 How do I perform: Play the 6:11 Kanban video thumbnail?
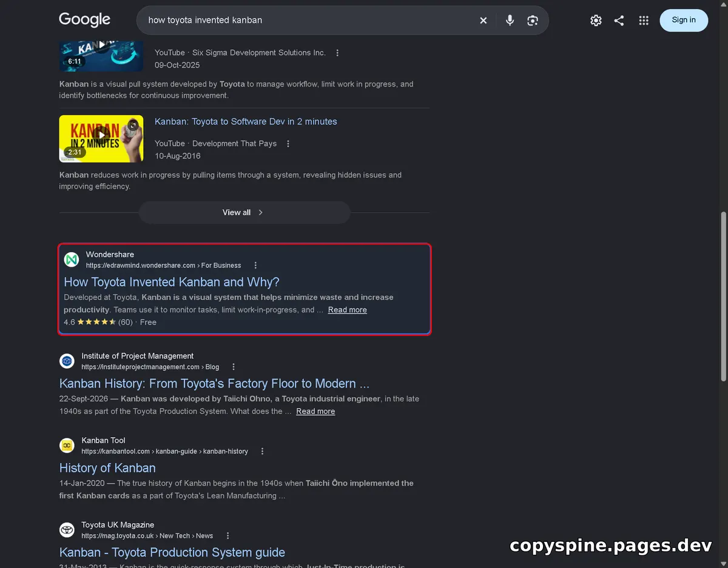coord(101,56)
